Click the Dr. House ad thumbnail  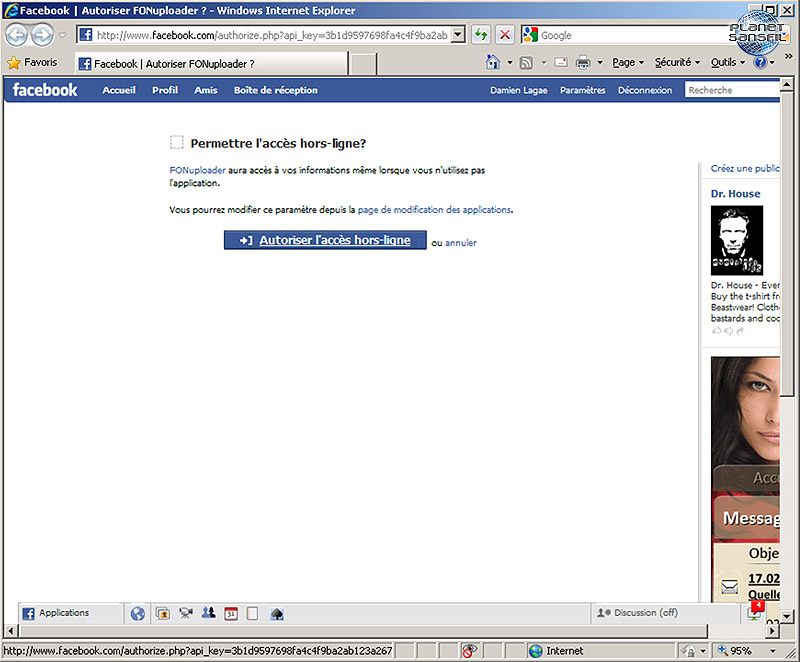point(737,240)
